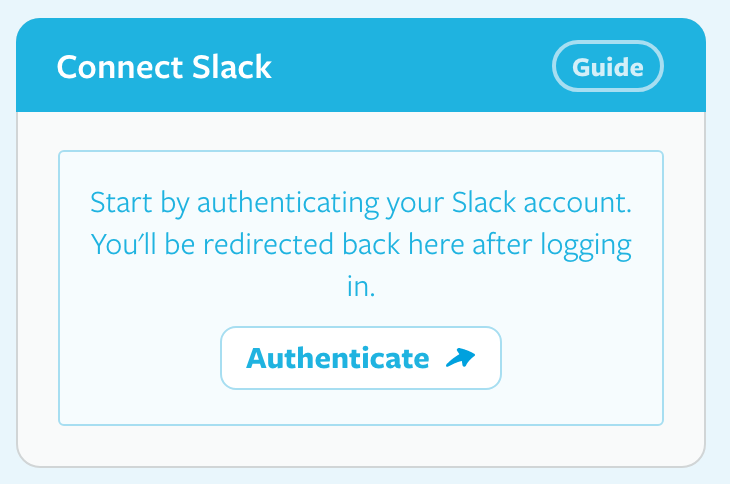This screenshot has height=484, width=730.
Task: Launch Slack login with the Authenticate button
Action: tap(360, 358)
